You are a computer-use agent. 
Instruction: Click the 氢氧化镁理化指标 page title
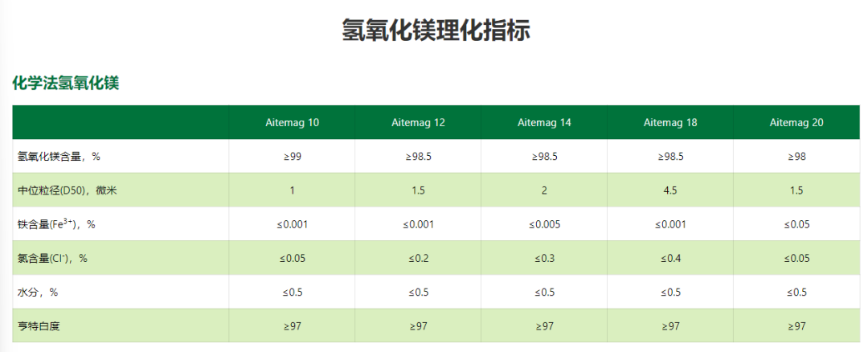[x=436, y=31]
